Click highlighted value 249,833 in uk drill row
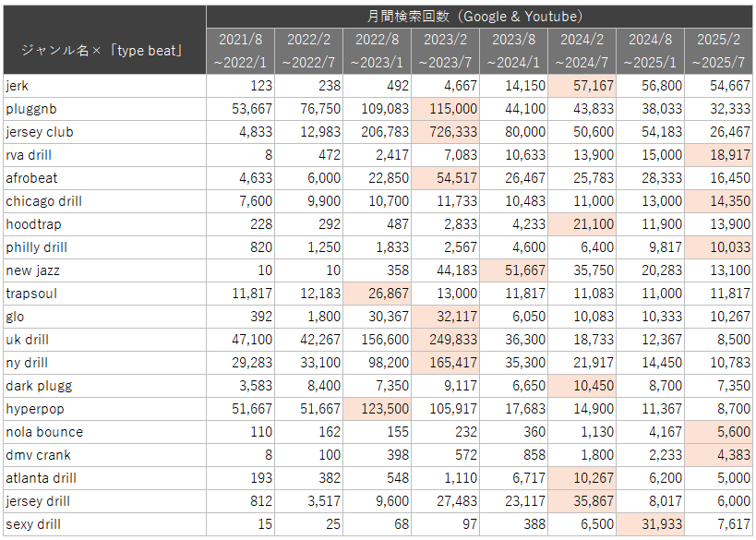This screenshot has height=540, width=756. tap(446, 340)
